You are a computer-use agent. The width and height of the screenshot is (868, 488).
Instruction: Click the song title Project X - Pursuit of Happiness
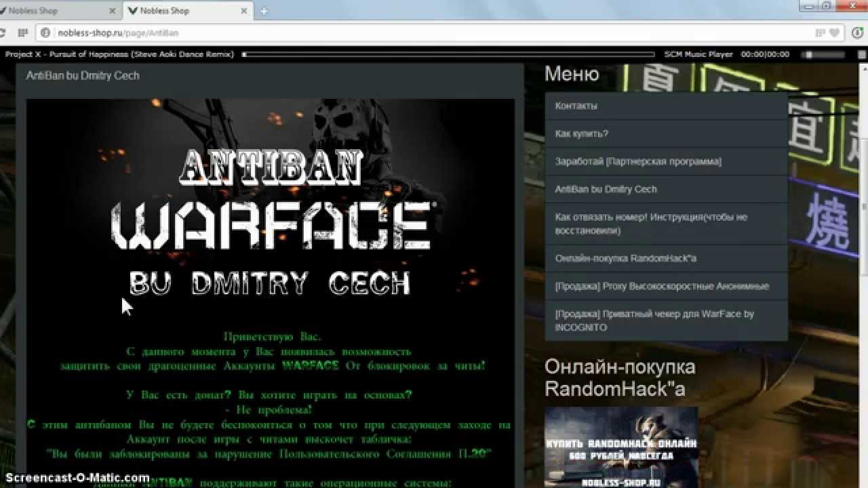pyautogui.click(x=119, y=54)
